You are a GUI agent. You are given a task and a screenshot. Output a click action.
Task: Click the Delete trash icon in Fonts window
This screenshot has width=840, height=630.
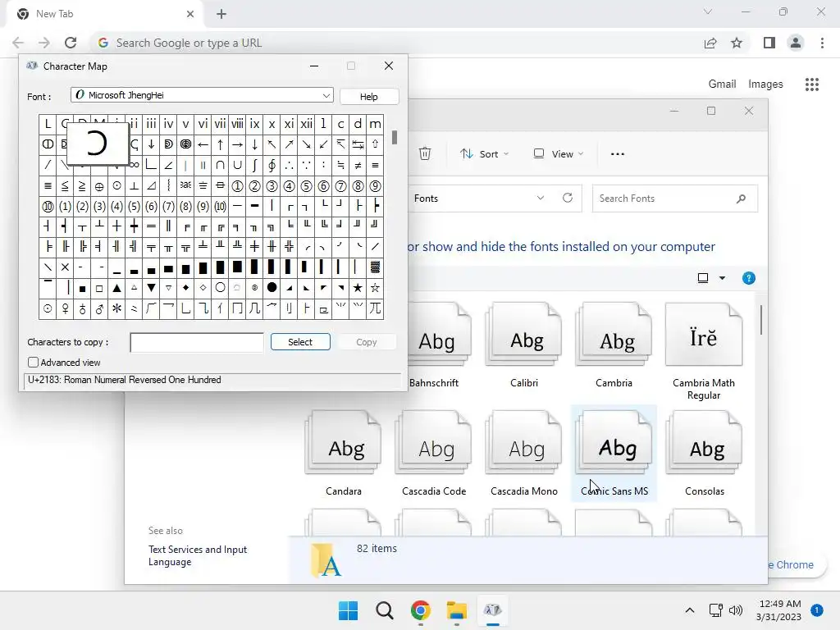(424, 153)
